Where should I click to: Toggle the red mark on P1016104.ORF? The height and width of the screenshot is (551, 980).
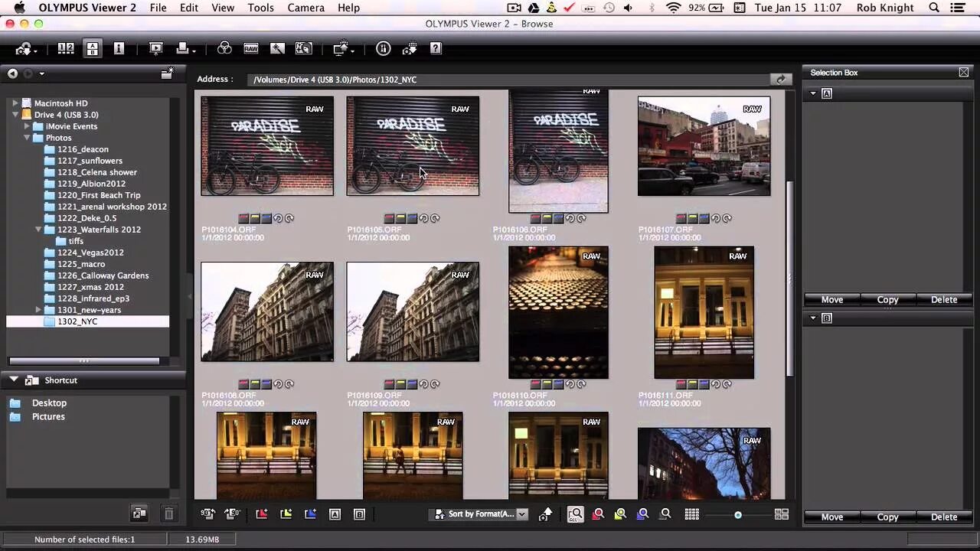coord(243,218)
